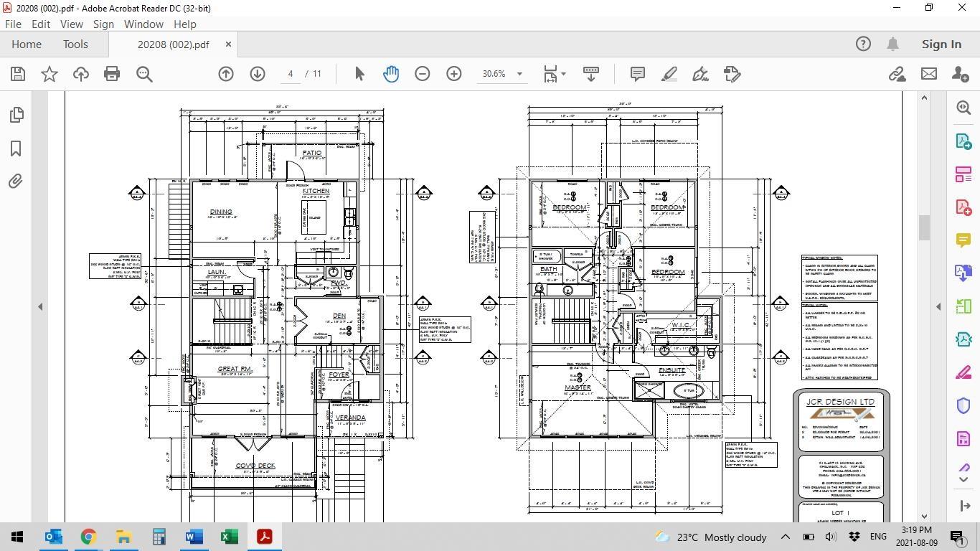Select the Hand pan tool
Image resolution: width=980 pixels, height=551 pixels.
tap(391, 74)
